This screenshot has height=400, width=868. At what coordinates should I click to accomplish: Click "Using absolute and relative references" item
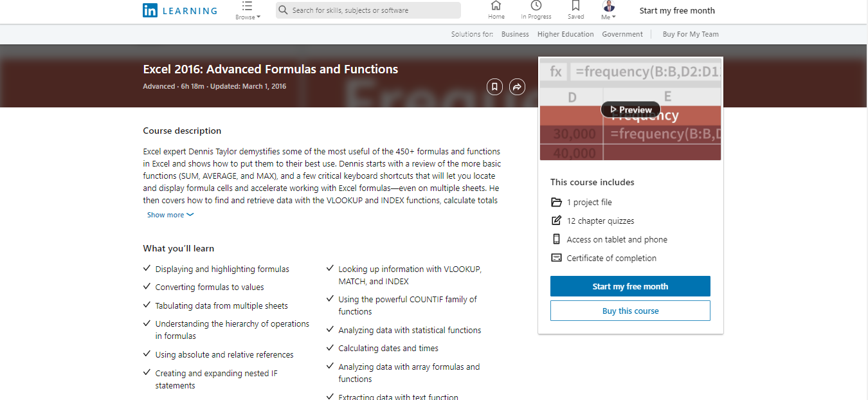[224, 354]
